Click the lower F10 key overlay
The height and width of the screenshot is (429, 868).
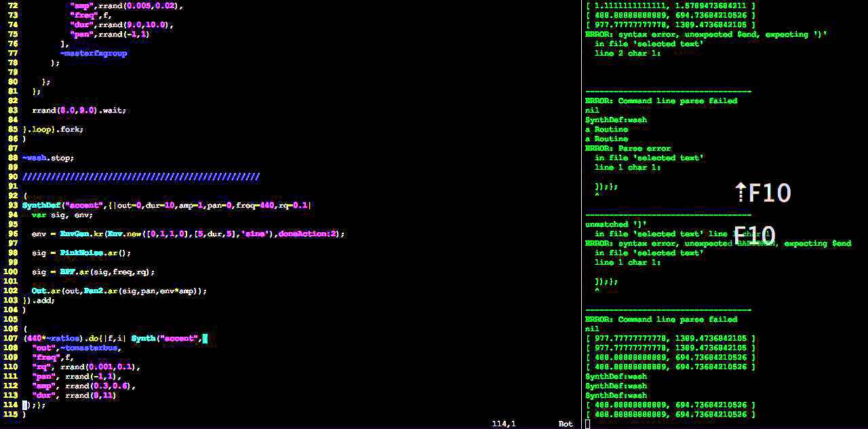pos(754,236)
